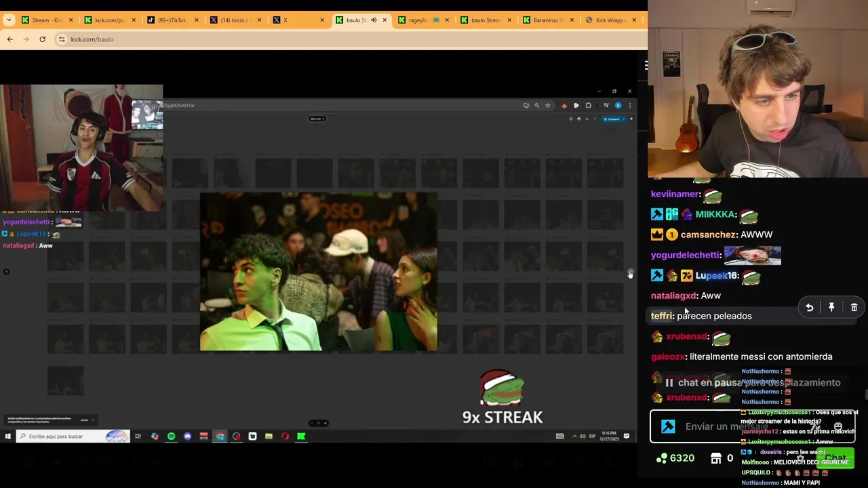Open keviinamer's user profile in chat
This screenshot has height=488, width=868.
pyautogui.click(x=674, y=194)
